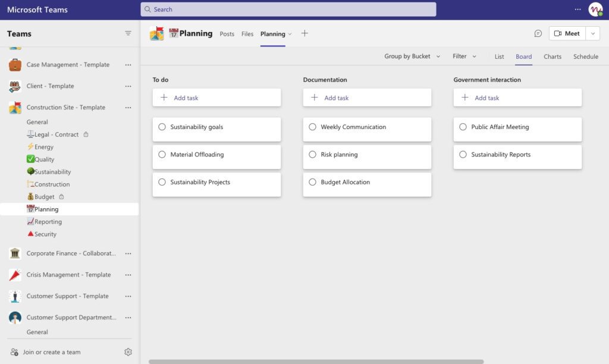Open more options for Construction Site - Template
This screenshot has width=609, height=364.
click(128, 108)
